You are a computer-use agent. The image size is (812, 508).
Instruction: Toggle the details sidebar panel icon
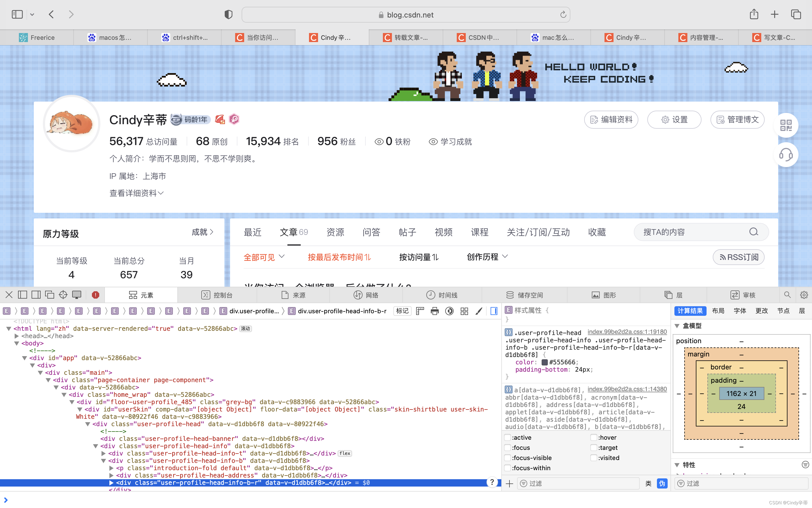494,311
